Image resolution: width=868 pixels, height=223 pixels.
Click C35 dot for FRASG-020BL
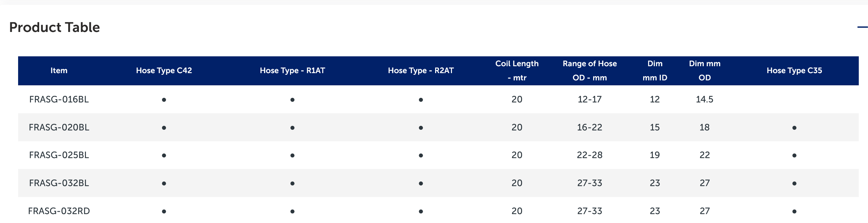[x=794, y=128]
